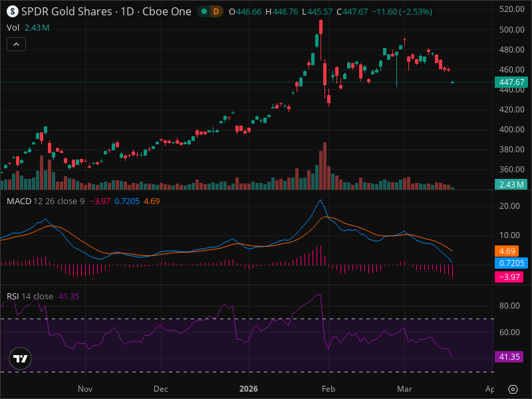532x399 pixels.
Task: Click the 2026 label on time axis
Action: [x=249, y=389]
